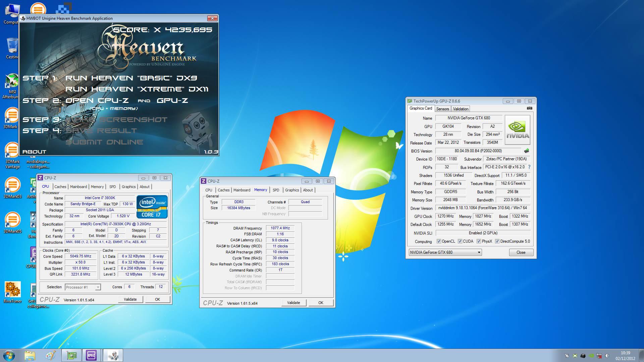
Task: Click Intel Core i7 logo in CPU-Z
Action: point(152,206)
